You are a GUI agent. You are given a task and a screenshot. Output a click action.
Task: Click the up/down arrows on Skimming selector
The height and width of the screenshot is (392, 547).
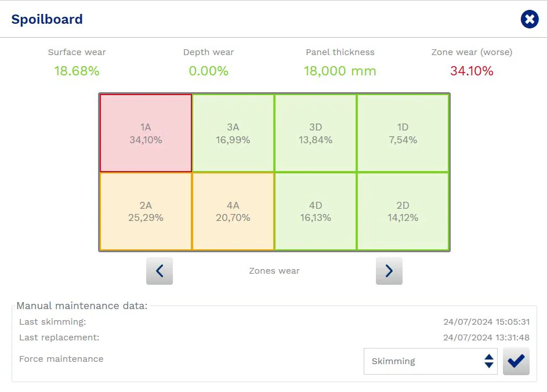coord(488,361)
